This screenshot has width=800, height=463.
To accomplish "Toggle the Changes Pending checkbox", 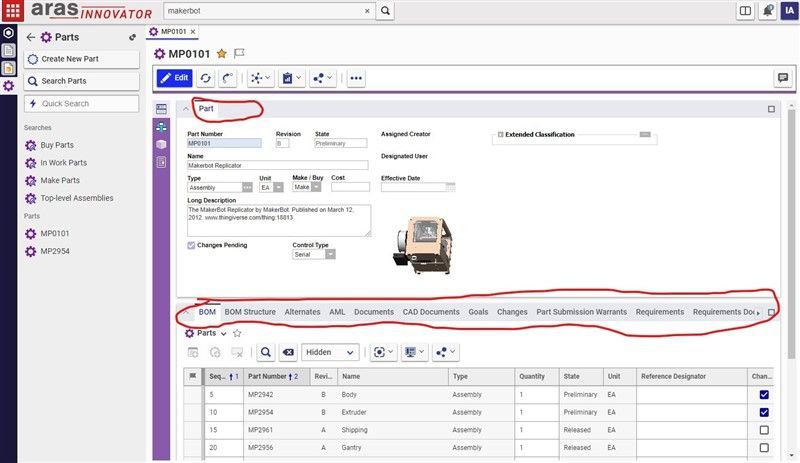I will pyautogui.click(x=192, y=245).
